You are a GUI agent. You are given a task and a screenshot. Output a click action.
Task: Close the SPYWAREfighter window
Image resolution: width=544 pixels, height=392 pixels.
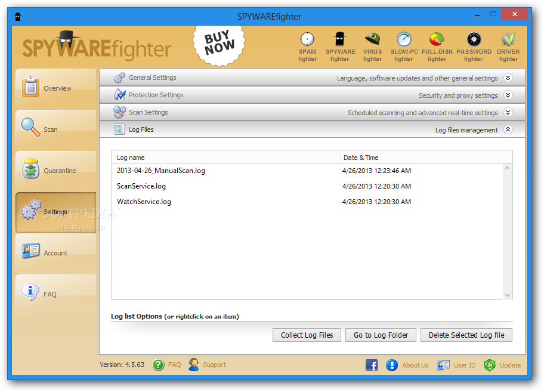515,14
